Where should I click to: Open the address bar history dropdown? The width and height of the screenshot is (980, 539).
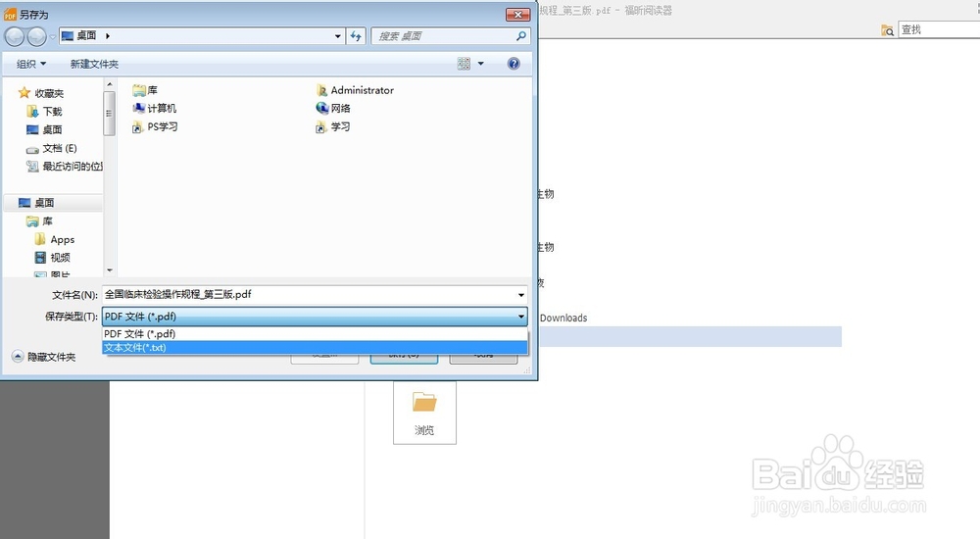tap(337, 36)
